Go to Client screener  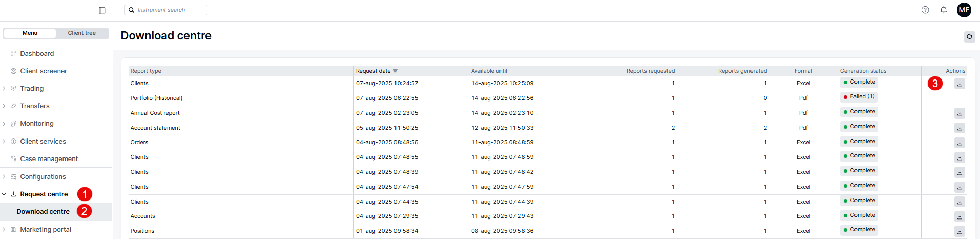pos(44,71)
